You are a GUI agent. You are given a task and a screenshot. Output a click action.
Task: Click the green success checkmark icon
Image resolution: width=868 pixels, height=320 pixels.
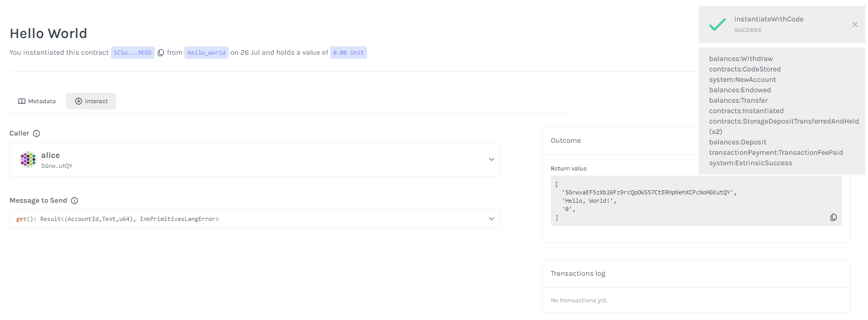[x=717, y=24]
